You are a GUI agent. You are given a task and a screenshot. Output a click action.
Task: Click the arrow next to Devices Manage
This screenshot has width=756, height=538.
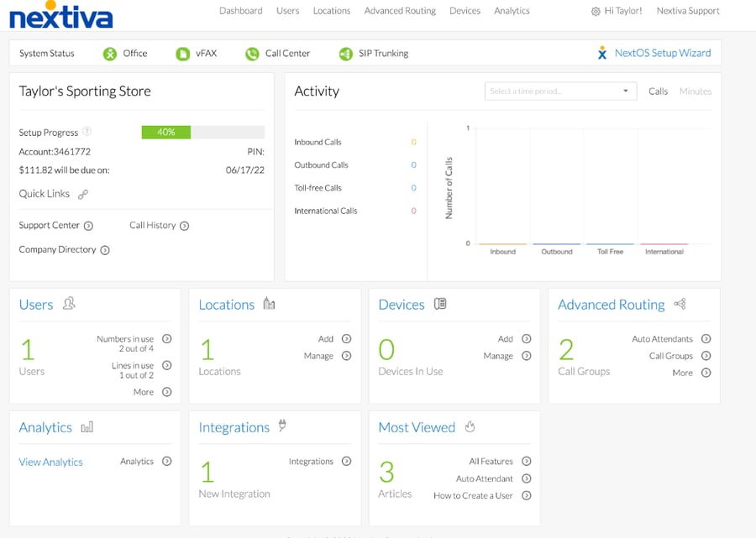(x=527, y=356)
